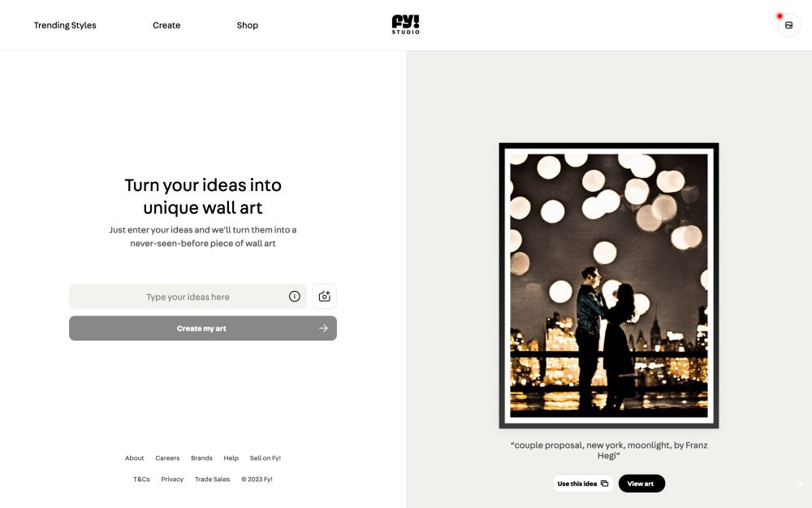Screen dimensions: 812x508
Task: Click the Fy! Studio logo
Action: click(405, 24)
